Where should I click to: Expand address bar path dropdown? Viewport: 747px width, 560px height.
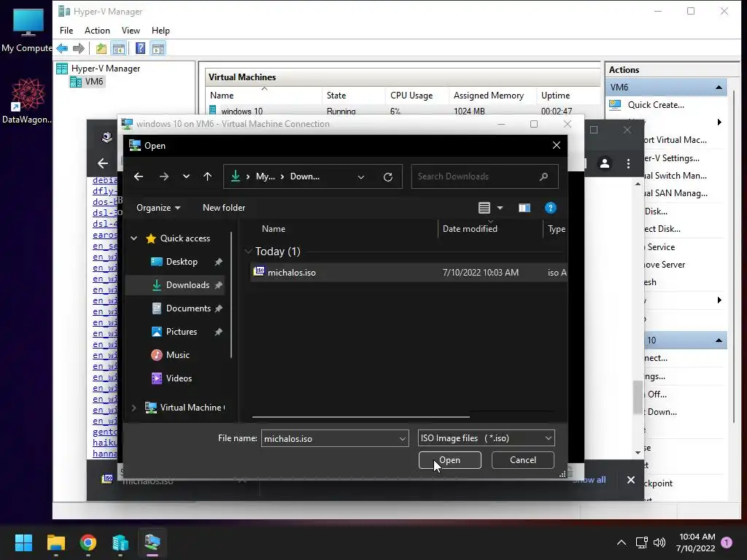360,177
